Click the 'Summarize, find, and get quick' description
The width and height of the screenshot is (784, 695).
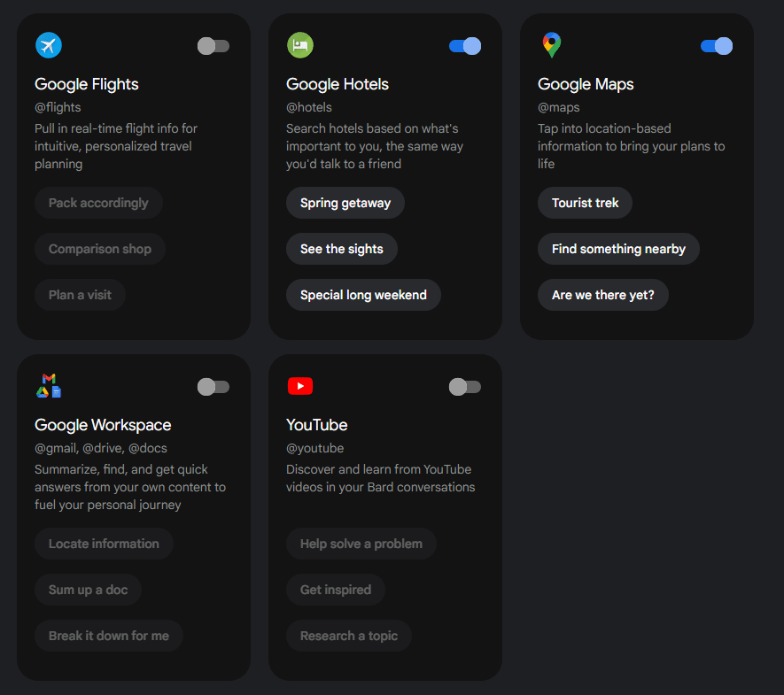pos(130,487)
